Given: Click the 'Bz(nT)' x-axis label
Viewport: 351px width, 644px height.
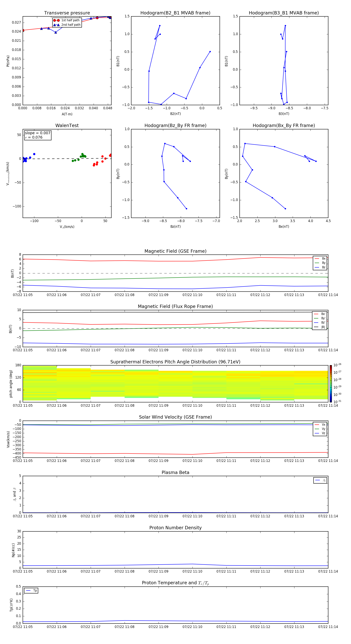Looking at the screenshot, I should click(175, 227).
